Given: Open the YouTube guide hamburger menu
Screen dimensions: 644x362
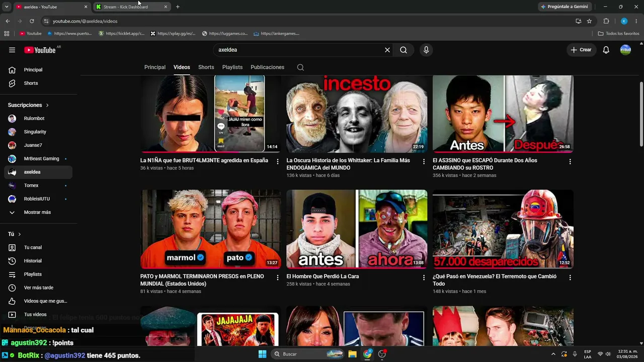Looking at the screenshot, I should 12,50.
